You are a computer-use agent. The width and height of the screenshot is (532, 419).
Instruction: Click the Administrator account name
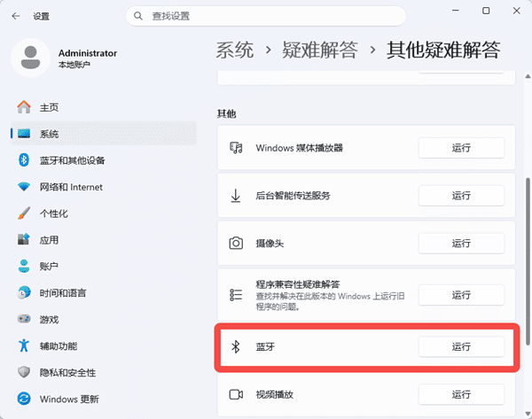[88, 53]
